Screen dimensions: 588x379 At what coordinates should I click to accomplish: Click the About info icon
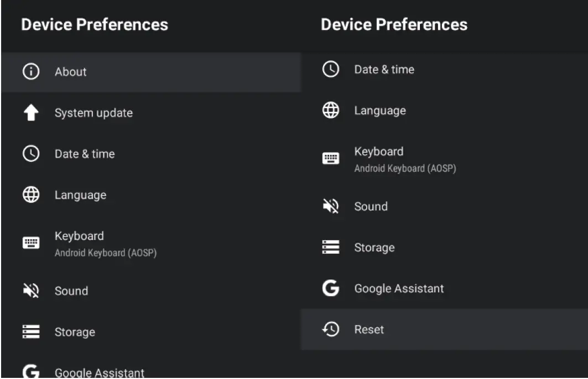point(30,72)
